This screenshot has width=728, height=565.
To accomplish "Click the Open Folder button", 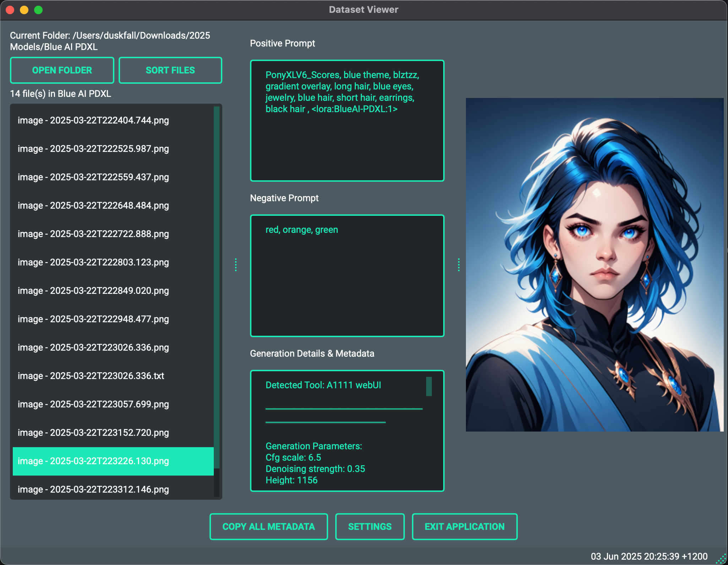I will pos(62,70).
